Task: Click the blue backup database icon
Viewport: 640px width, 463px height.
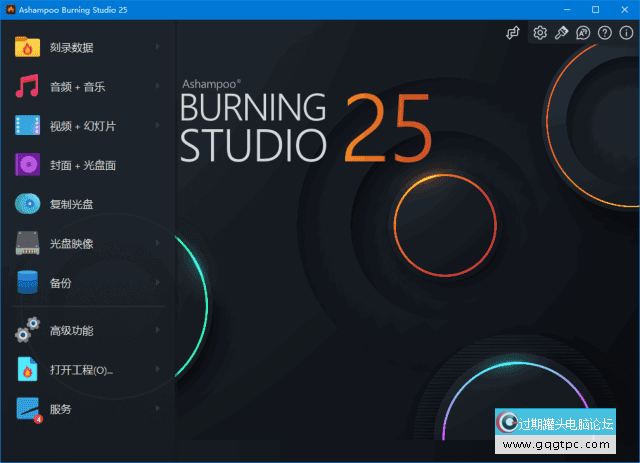Action: coord(27,282)
